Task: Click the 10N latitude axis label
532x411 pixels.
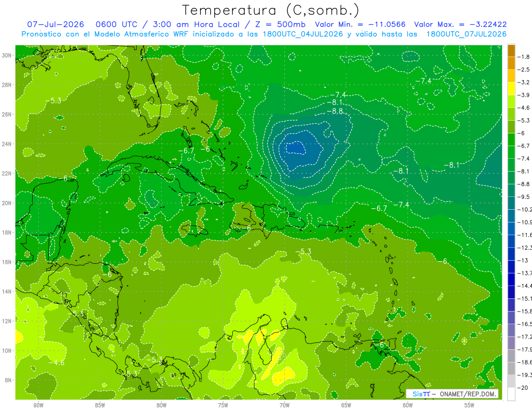Action: 7,351
